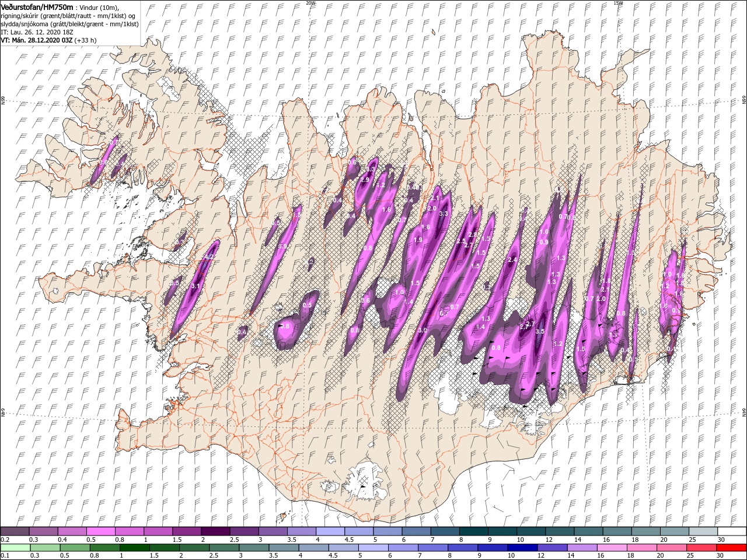This screenshot has width=747, height=560.
Task: Click the 1.9 snowfall value on map
Action: 418,240
